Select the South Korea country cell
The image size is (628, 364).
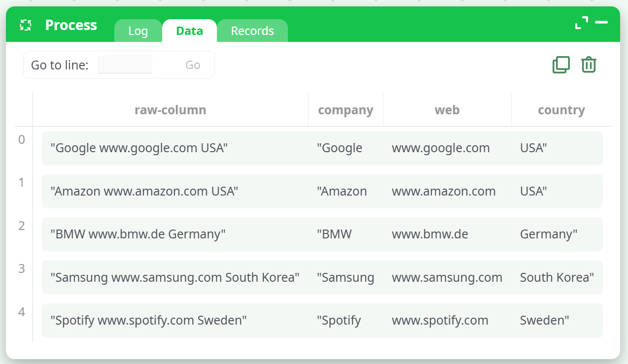(557, 277)
